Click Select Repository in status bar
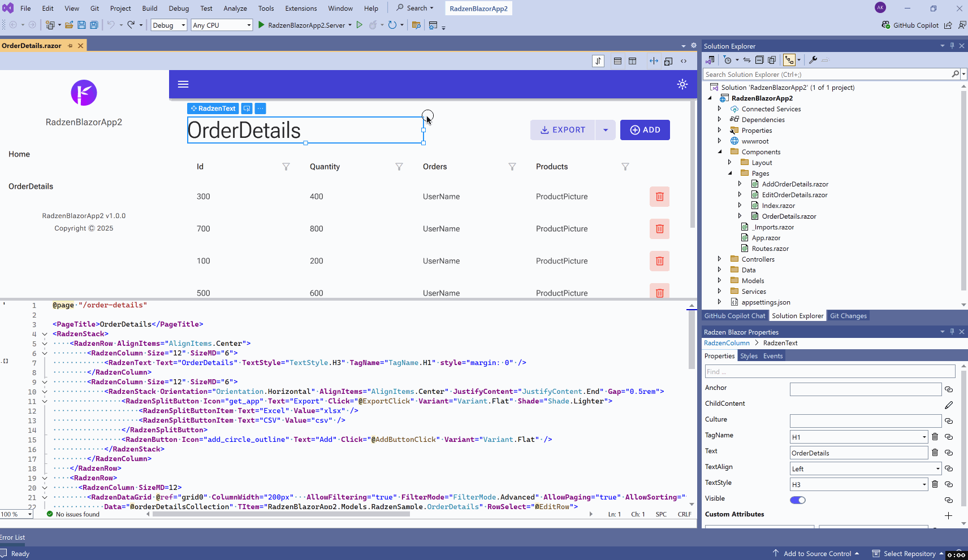This screenshot has height=560, width=968. point(908,554)
